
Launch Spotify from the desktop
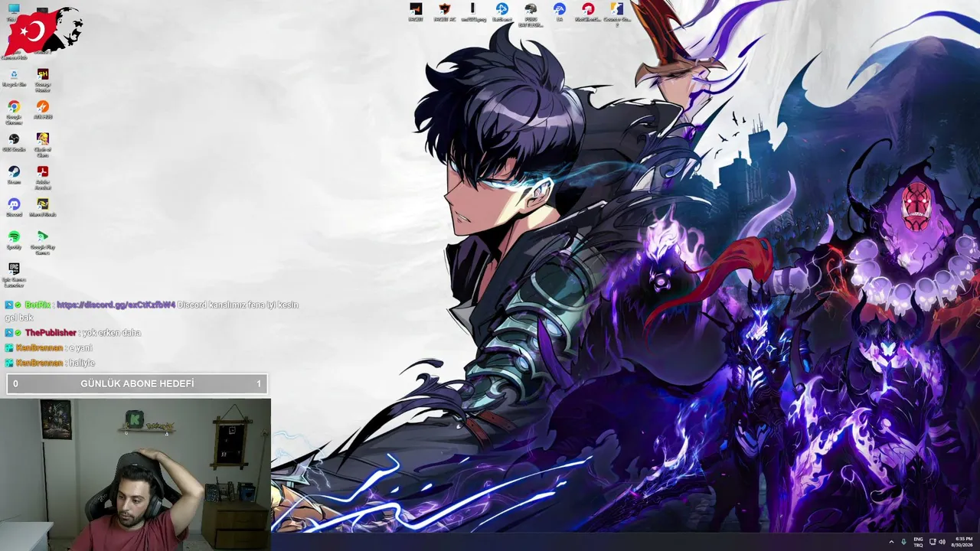pyautogui.click(x=14, y=240)
